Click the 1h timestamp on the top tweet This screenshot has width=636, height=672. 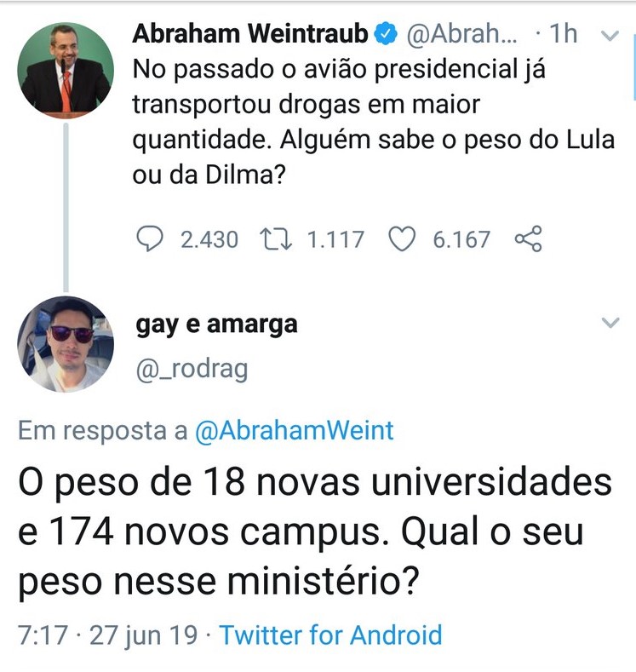pos(564,34)
